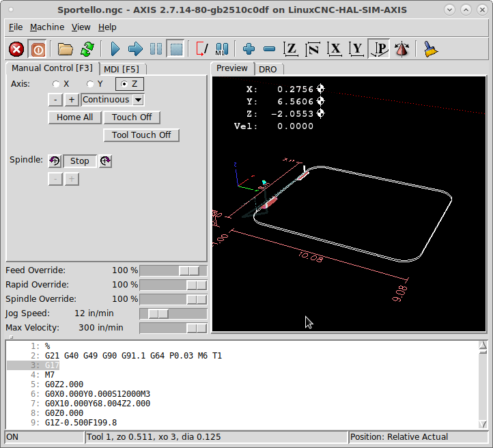The width and height of the screenshot is (493, 448).
Task: Decrease spindle speed disabled minus button
Action: pyautogui.click(x=55, y=179)
